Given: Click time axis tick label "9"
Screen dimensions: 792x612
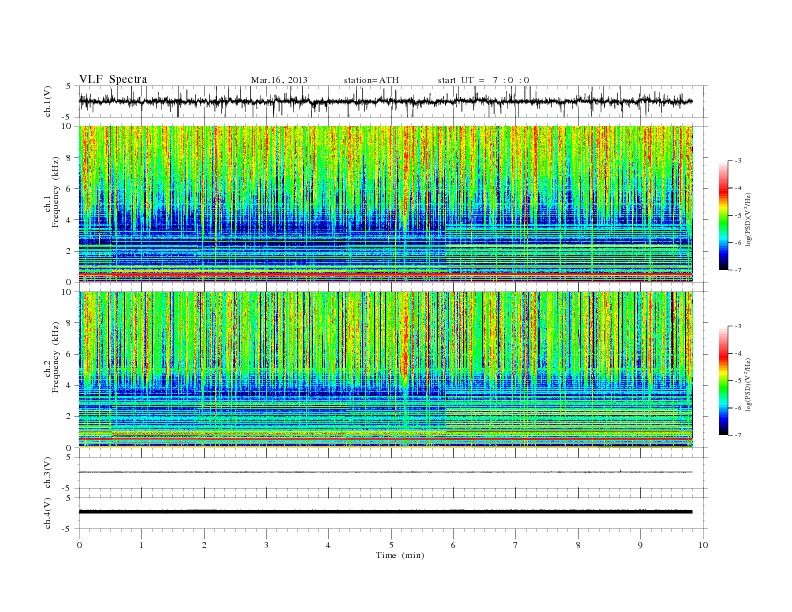Looking at the screenshot, I should (x=640, y=545).
